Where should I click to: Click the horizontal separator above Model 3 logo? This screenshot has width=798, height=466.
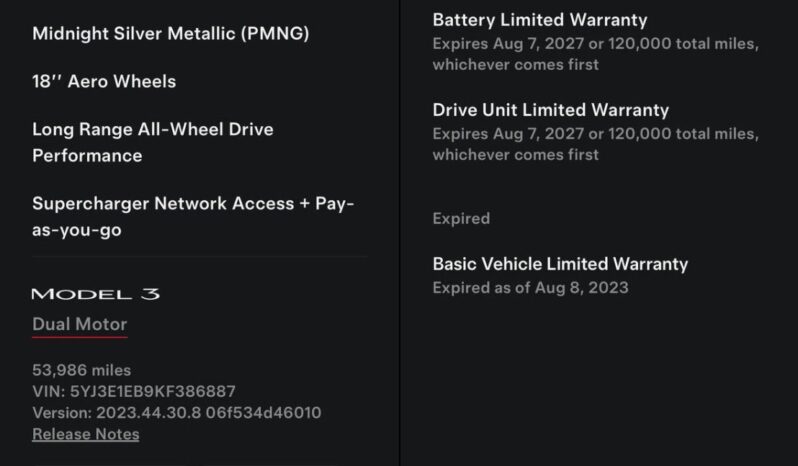[x=200, y=257]
